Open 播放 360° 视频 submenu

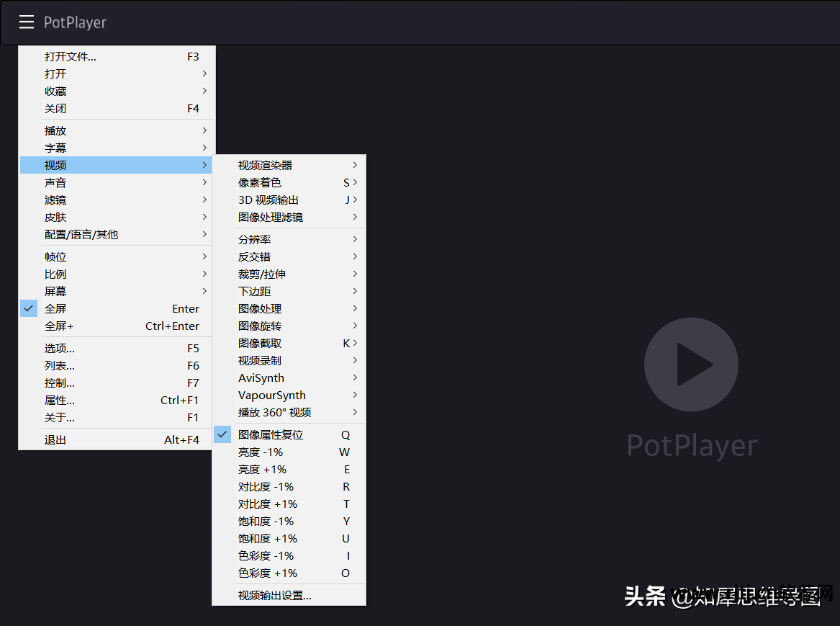coord(289,412)
